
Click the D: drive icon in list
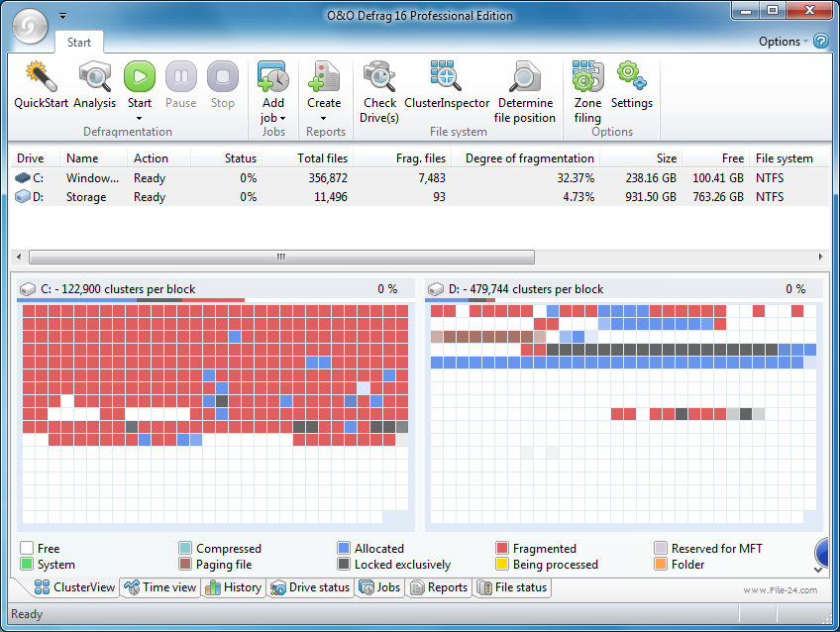coord(23,196)
